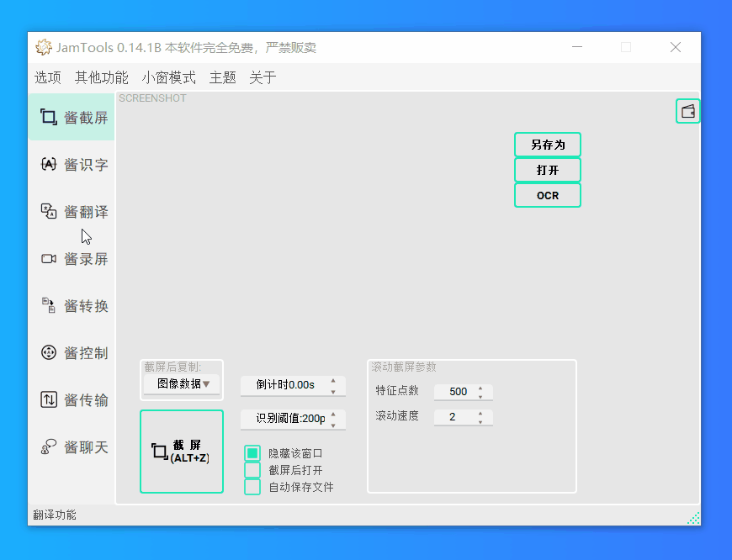Click the 酱翻译 label text
Image resolution: width=732 pixels, height=560 pixels.
tap(86, 211)
